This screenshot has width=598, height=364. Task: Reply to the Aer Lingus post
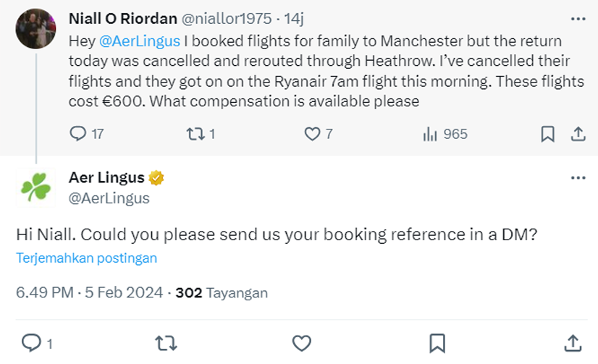32,342
